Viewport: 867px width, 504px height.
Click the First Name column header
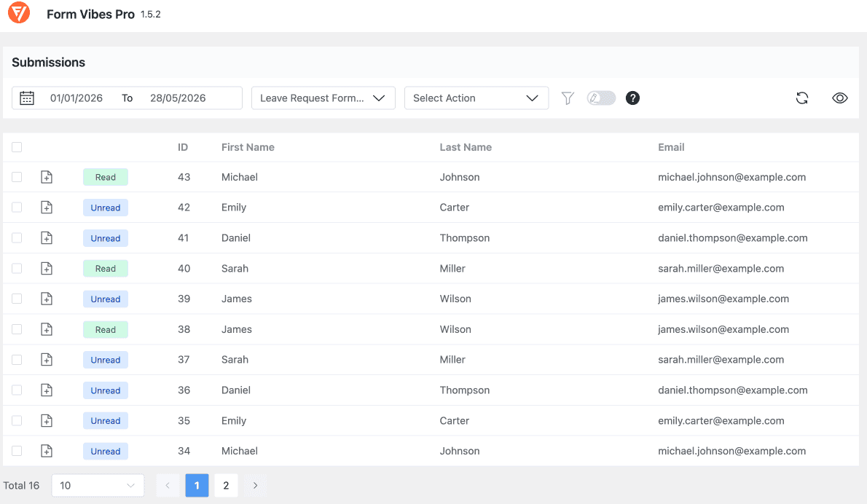click(248, 147)
